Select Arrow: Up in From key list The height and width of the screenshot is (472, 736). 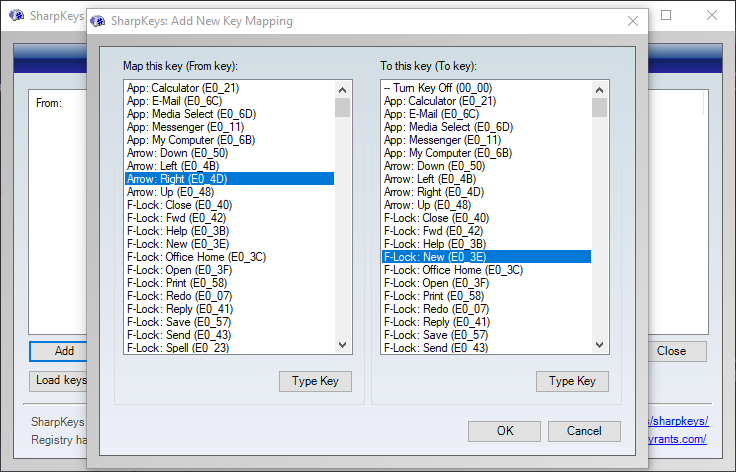(x=230, y=192)
